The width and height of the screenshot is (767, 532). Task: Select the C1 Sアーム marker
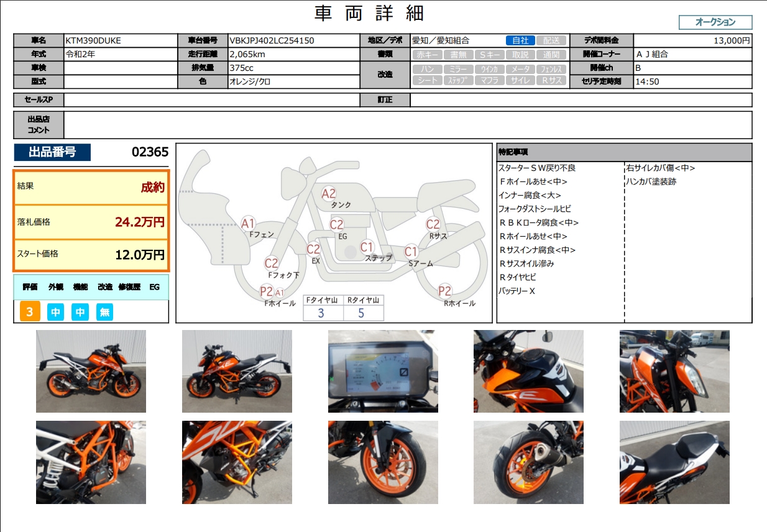point(411,252)
